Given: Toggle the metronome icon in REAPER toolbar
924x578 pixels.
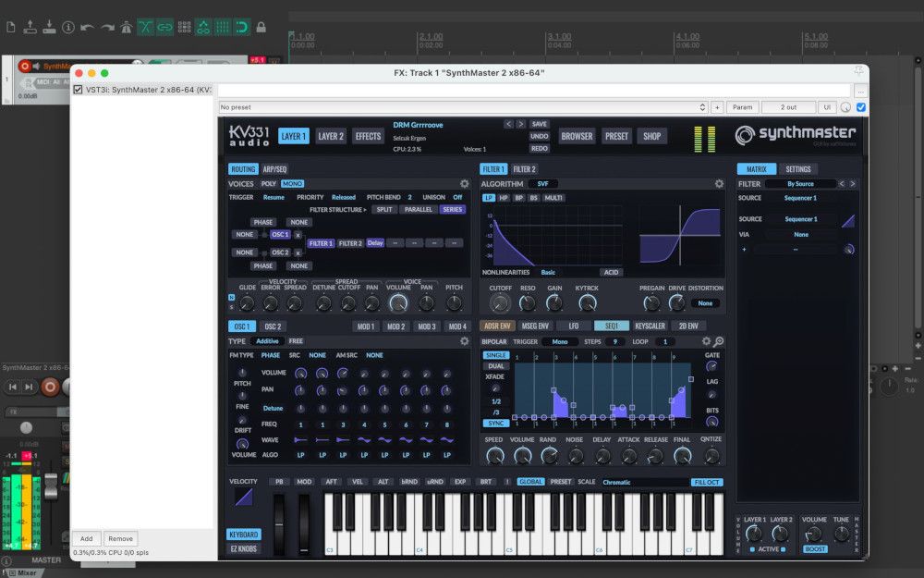Looking at the screenshot, I should 126,27.
